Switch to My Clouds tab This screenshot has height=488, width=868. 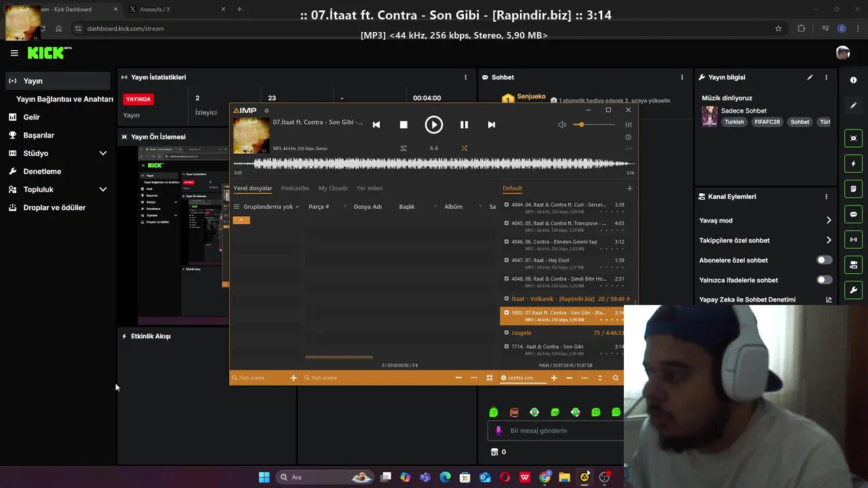333,188
